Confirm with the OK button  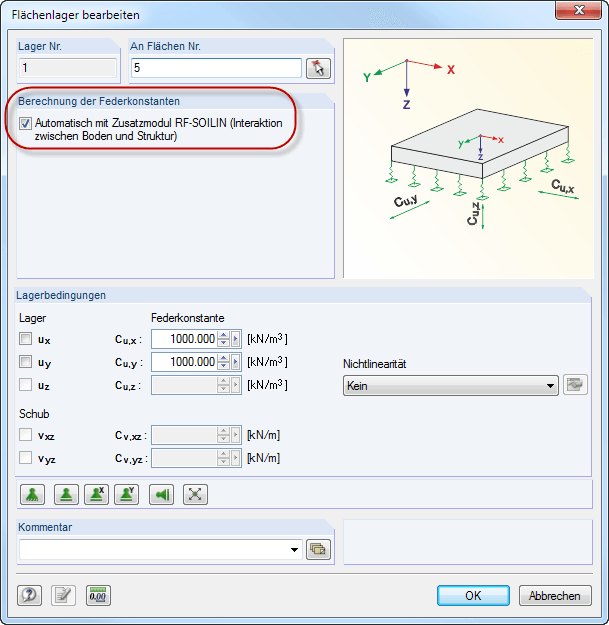pos(473,596)
